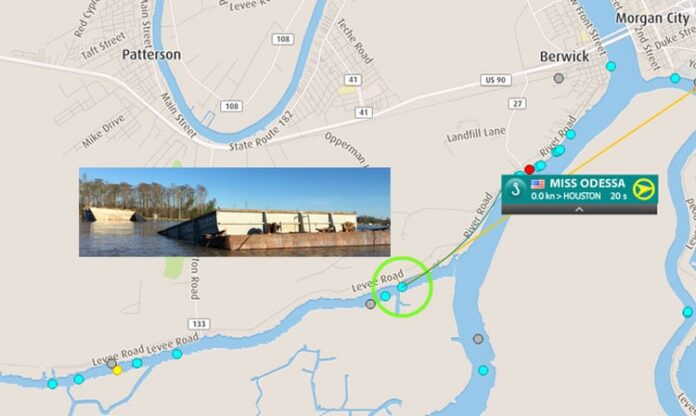Click the yellow vessel marker on Levee Road

coord(117,370)
